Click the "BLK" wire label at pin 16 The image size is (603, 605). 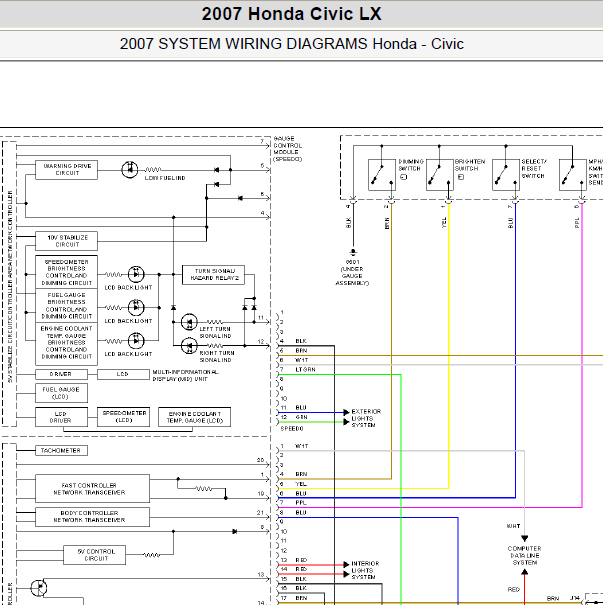tap(301, 588)
